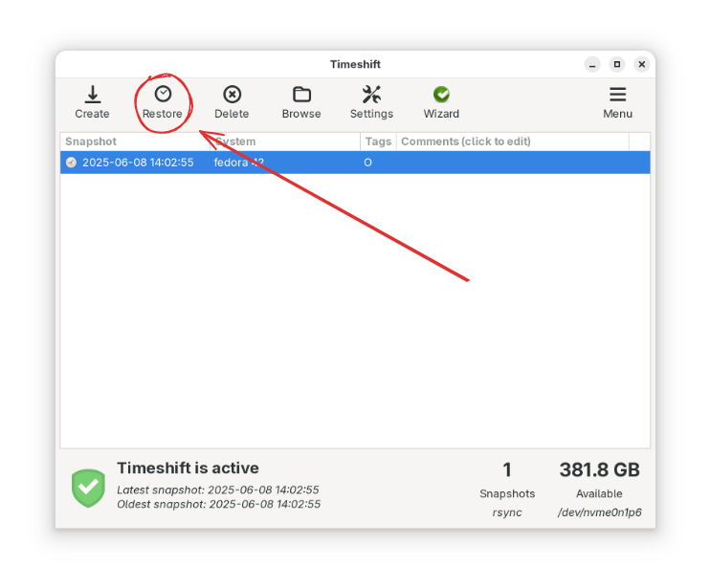The height and width of the screenshot is (588, 710).
Task: Open Restore from the toolbar
Action: pos(163,102)
